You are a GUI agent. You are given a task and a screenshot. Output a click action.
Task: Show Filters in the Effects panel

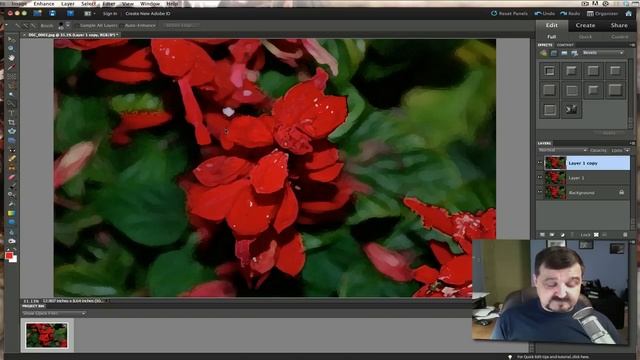543,53
